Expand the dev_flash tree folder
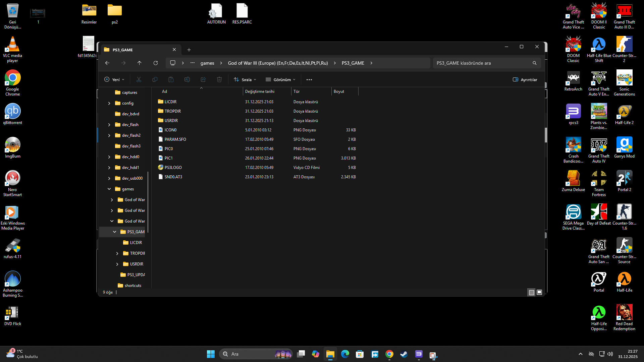This screenshot has width=644, height=362. pos(109,125)
